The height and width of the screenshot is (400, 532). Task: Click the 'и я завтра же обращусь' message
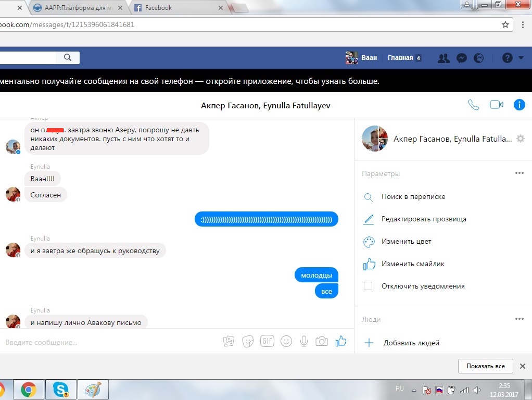point(95,251)
